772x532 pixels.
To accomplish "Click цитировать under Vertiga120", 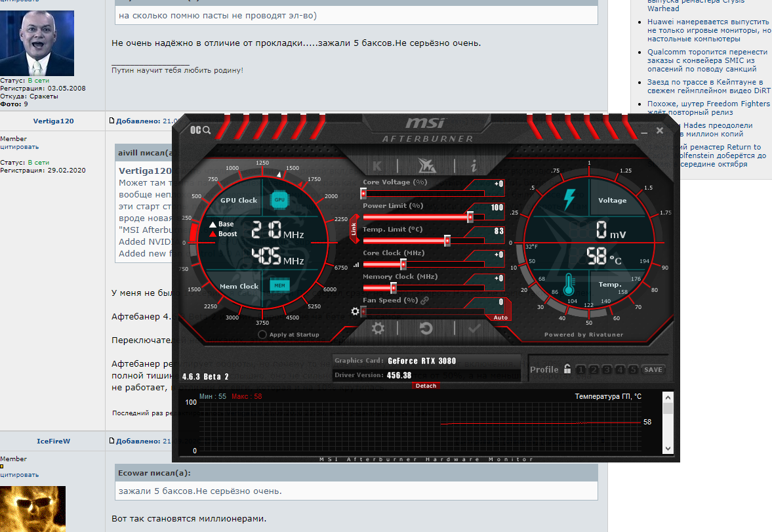I will [x=19, y=147].
